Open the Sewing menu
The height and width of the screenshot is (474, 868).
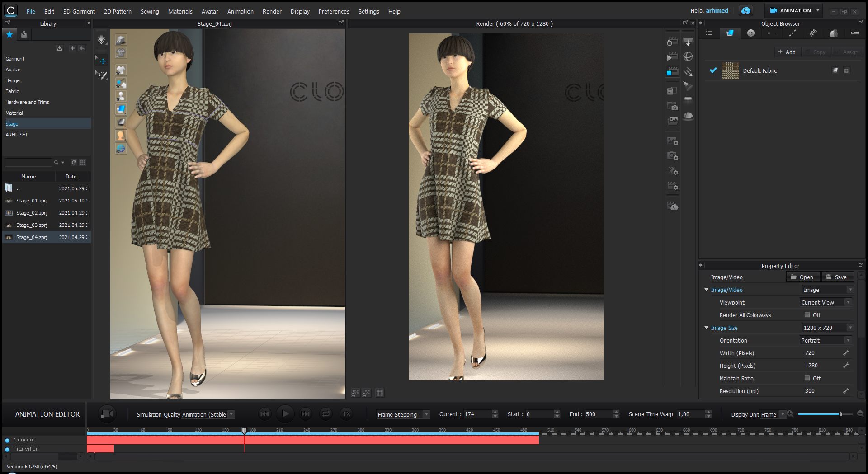[149, 11]
